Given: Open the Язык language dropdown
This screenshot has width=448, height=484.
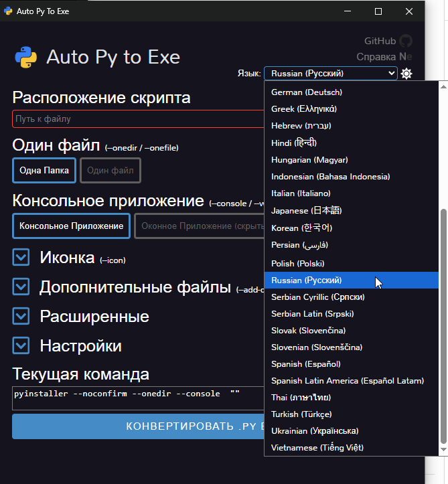Looking at the screenshot, I should pyautogui.click(x=331, y=74).
